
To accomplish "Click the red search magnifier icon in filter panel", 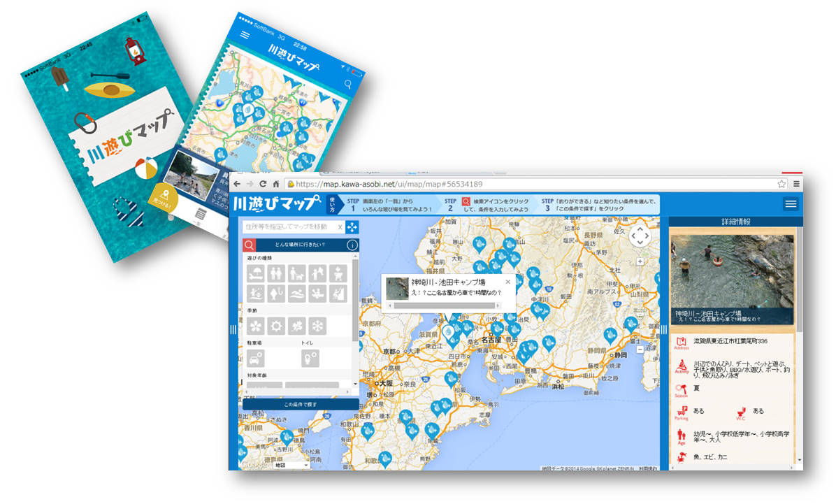I will 249,245.
